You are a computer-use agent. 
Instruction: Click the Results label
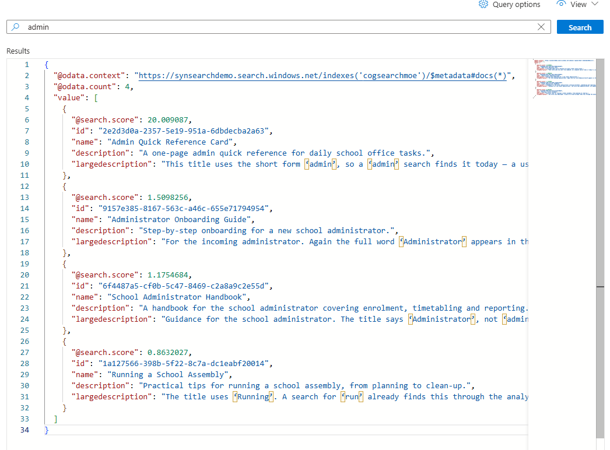[x=18, y=51]
